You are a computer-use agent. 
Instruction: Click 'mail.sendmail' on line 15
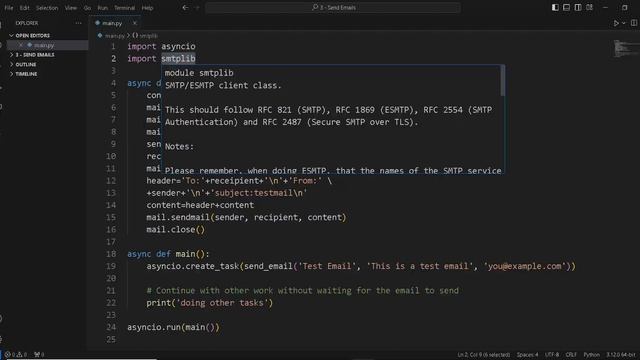[178, 218]
